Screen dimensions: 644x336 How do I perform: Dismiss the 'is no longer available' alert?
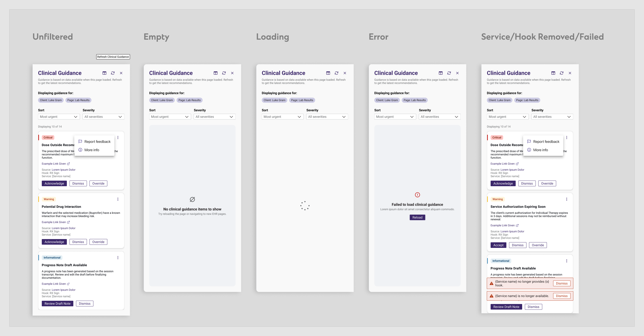coord(562,296)
